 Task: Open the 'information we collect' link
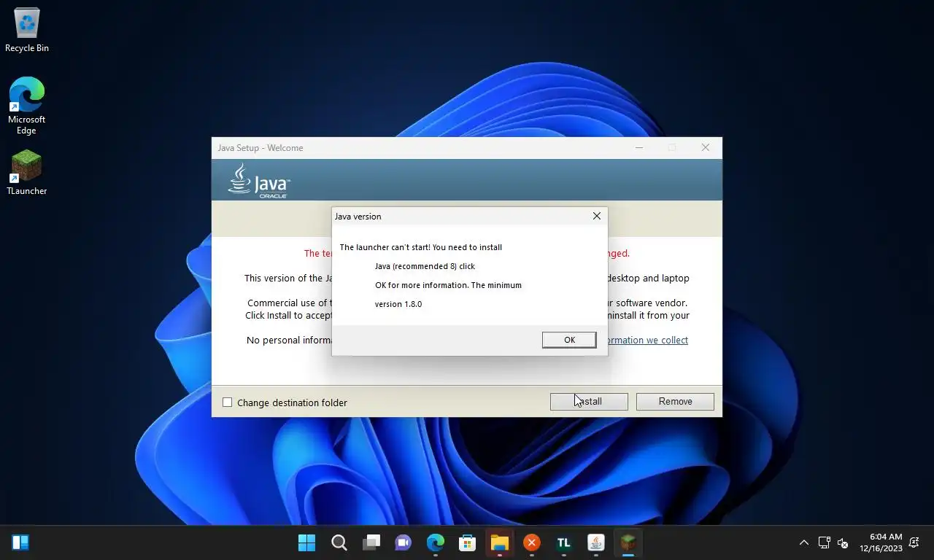[648, 340]
